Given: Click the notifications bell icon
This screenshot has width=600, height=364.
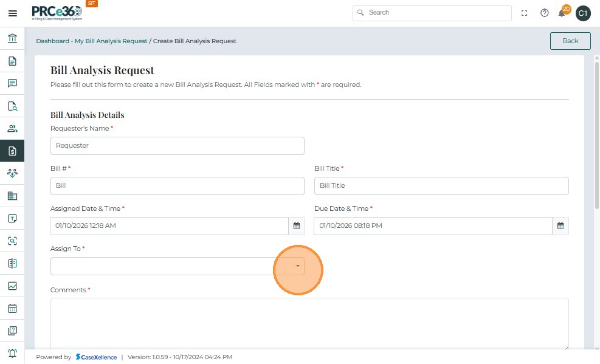Looking at the screenshot, I should pos(562,13).
